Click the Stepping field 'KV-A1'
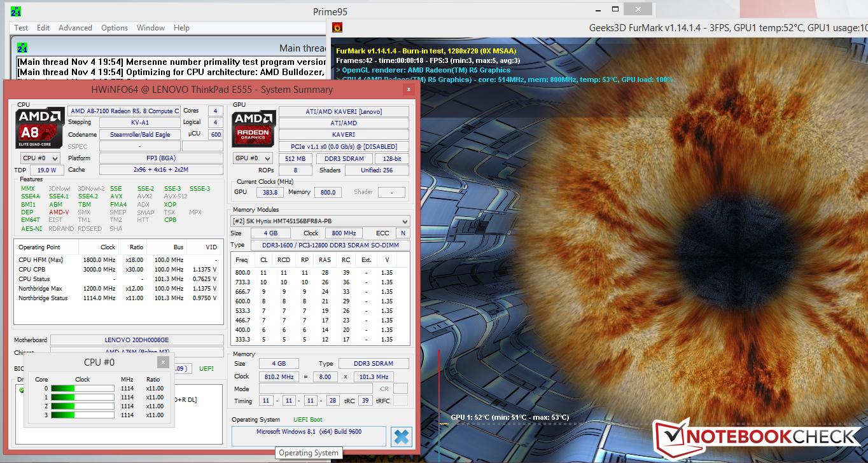The height and width of the screenshot is (463, 868). pos(139,122)
